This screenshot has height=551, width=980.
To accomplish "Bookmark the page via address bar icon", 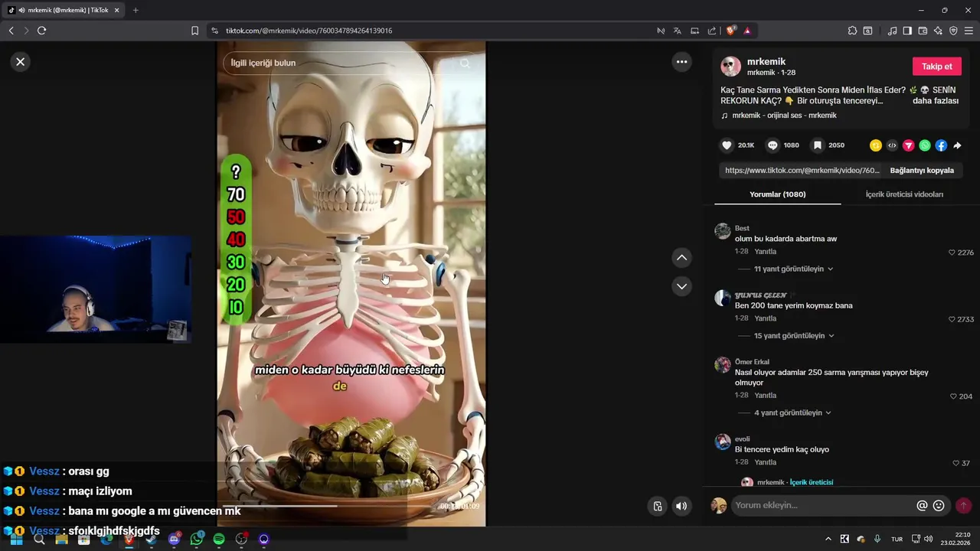I will 194,31.
